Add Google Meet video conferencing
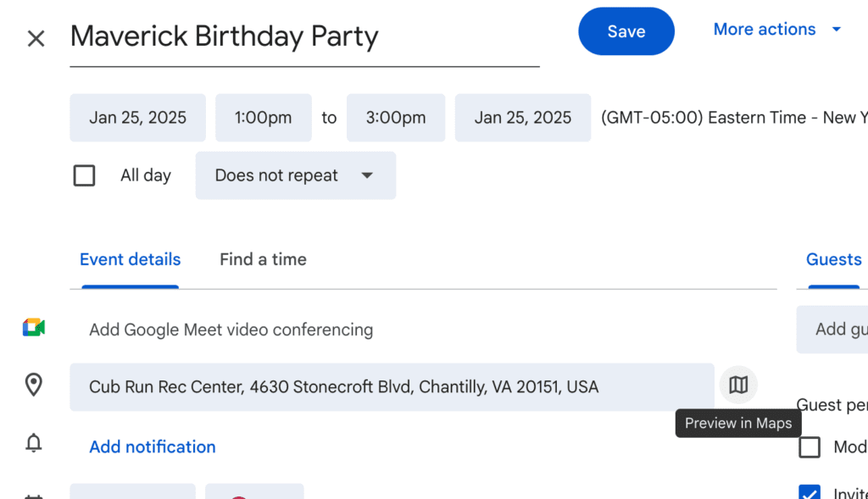 pos(231,330)
